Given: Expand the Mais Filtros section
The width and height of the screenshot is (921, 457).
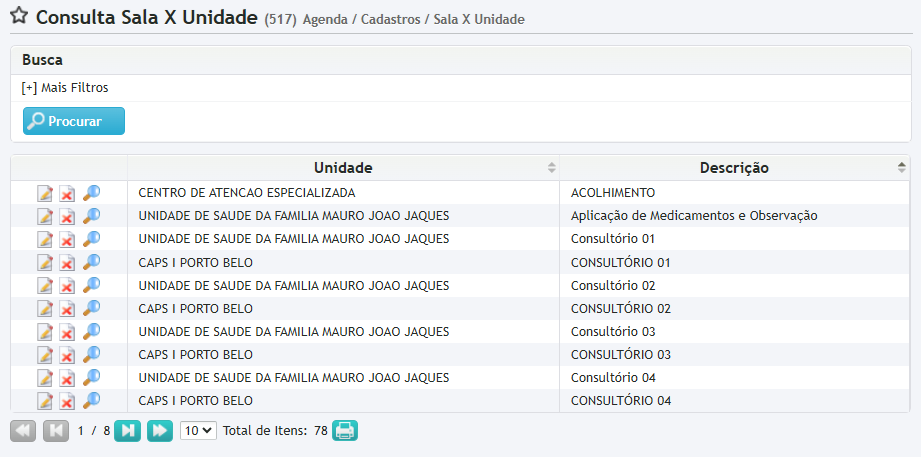Looking at the screenshot, I should pos(65,88).
